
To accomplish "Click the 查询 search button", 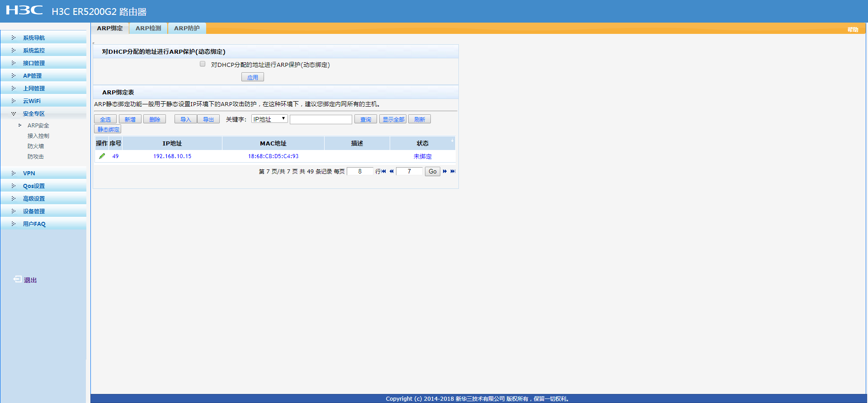I will click(366, 119).
